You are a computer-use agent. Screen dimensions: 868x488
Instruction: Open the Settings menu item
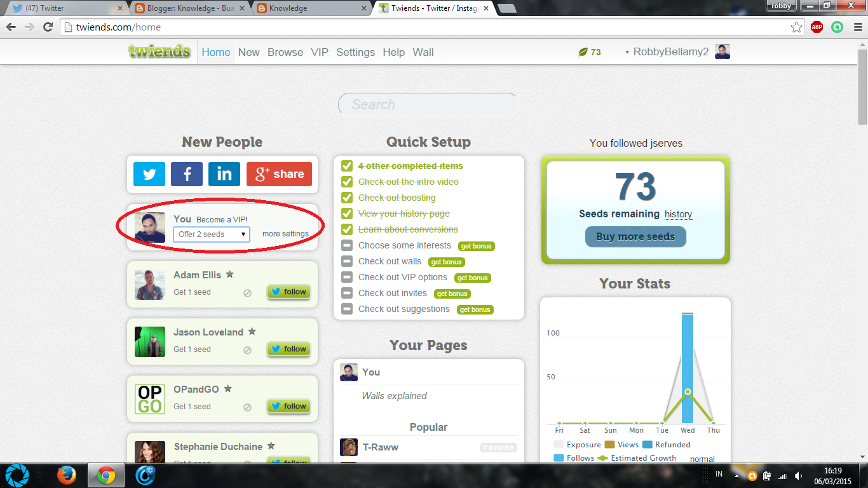[x=355, y=52]
